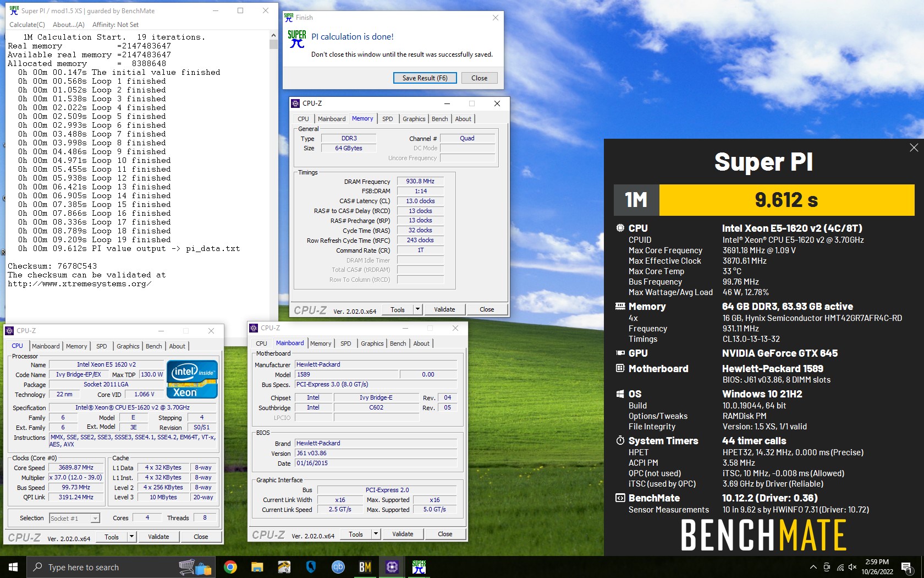The width and height of the screenshot is (924, 578).
Task: Open Memory tab in bottom-left CPU-Z window
Action: coord(76,346)
